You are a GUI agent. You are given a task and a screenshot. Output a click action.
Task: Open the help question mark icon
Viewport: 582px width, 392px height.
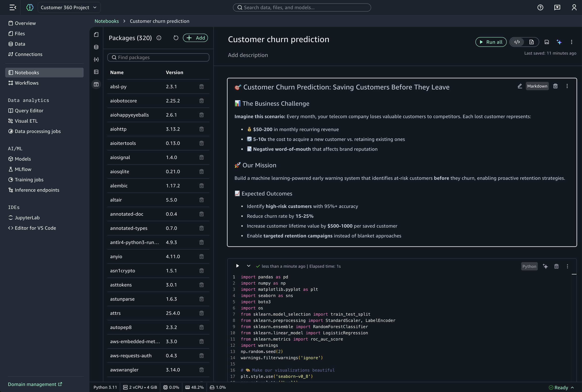[540, 7]
